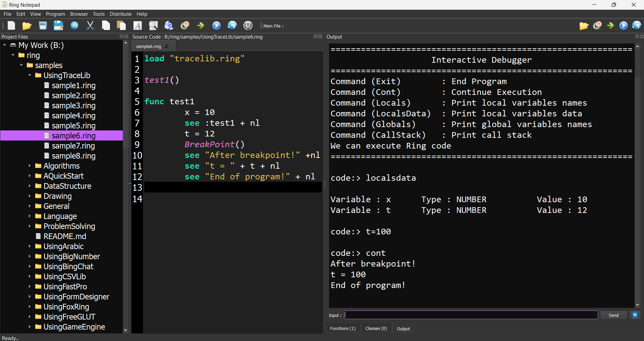Expand the Algorithms folder
Image resolution: width=644 pixels, height=341 pixels.
coord(30,166)
